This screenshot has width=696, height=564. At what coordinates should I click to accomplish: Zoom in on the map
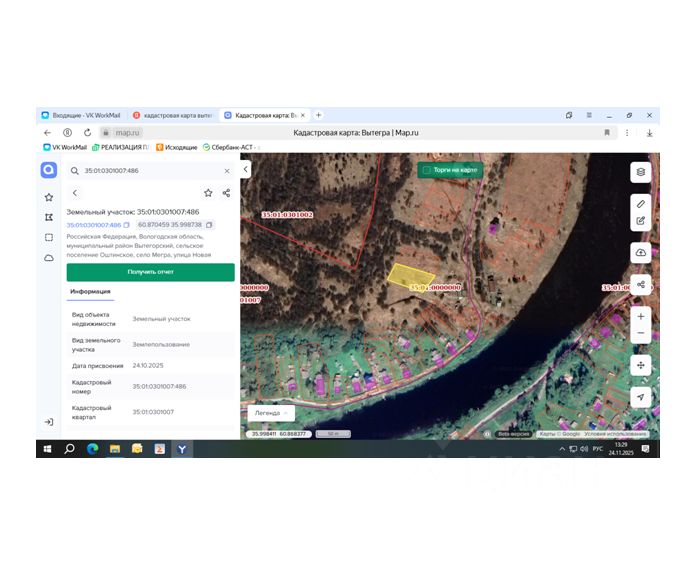tap(641, 316)
